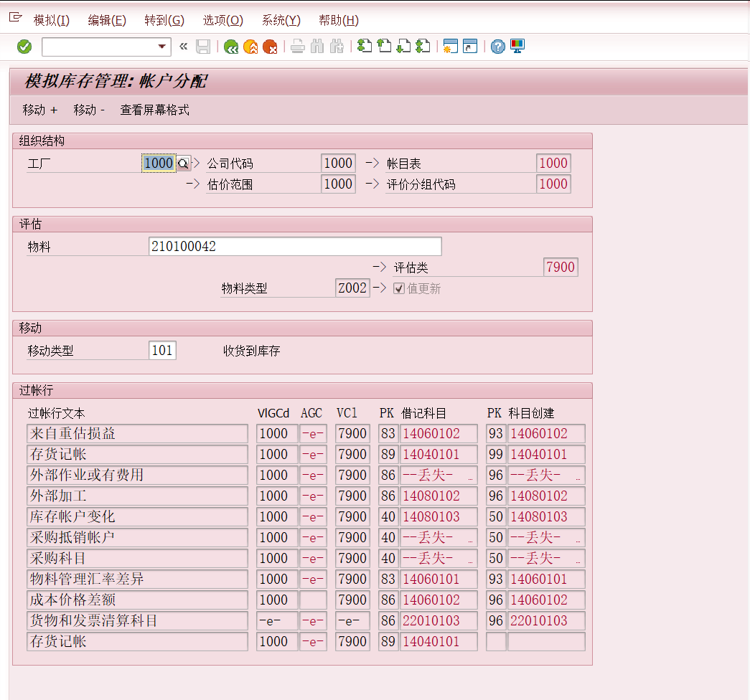
Task: Click the 物料 input field 210100042
Action: 295,246
